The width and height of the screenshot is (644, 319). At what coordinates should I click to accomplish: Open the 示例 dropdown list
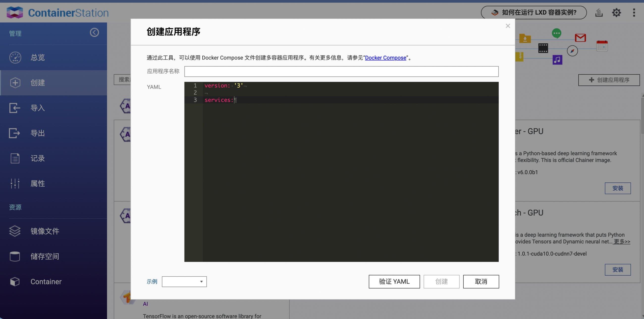coord(184,282)
